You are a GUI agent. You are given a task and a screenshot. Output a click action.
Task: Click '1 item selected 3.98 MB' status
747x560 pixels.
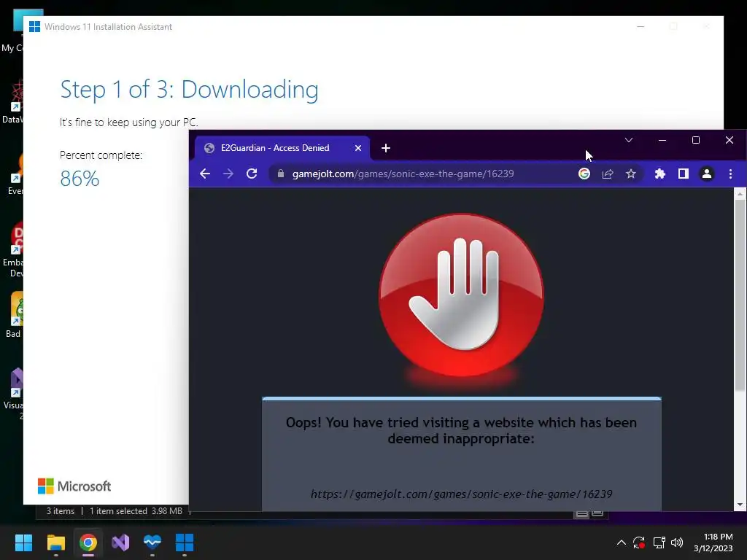pyautogui.click(x=136, y=511)
